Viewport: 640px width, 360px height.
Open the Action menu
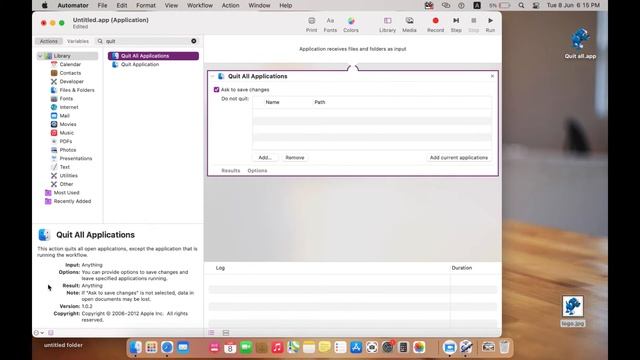coord(231,5)
